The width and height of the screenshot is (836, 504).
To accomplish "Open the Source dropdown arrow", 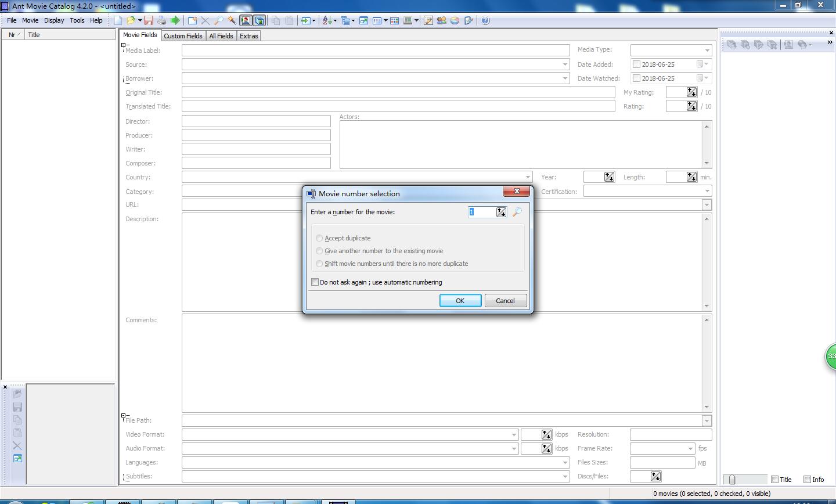I will (565, 64).
